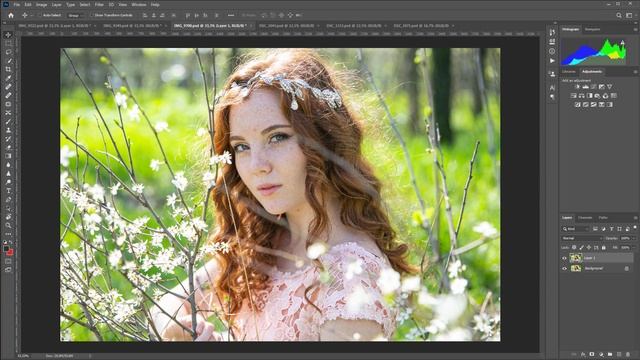This screenshot has height=360, width=640.
Task: Switch to the Channels tab
Action: coord(585,218)
